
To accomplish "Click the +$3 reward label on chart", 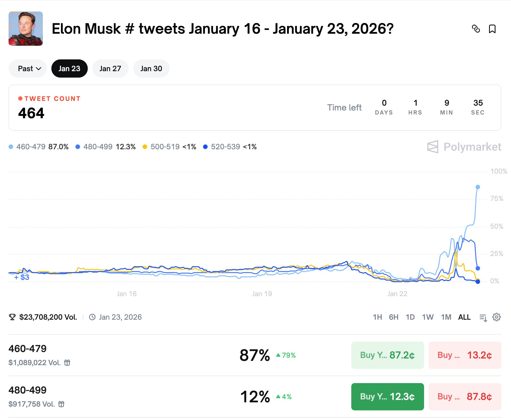I will tap(22, 277).
